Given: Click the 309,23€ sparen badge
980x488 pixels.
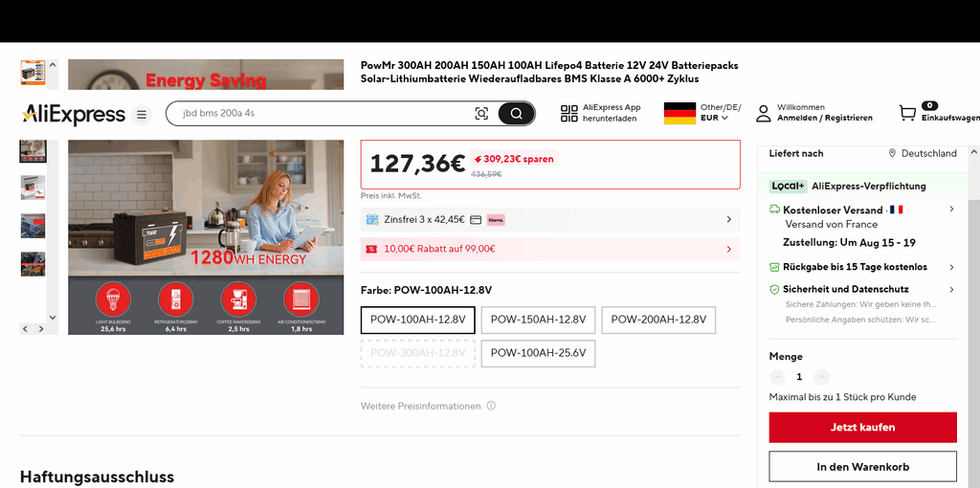Looking at the screenshot, I should (514, 159).
